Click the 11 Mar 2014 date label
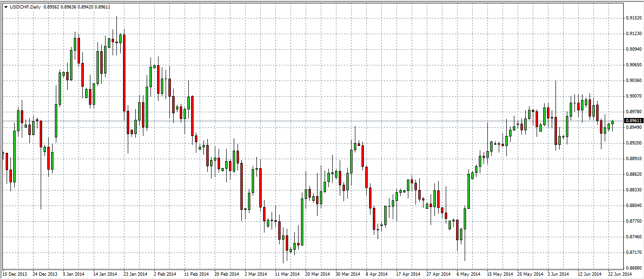The height and width of the screenshot is (279, 644). pyautogui.click(x=288, y=274)
